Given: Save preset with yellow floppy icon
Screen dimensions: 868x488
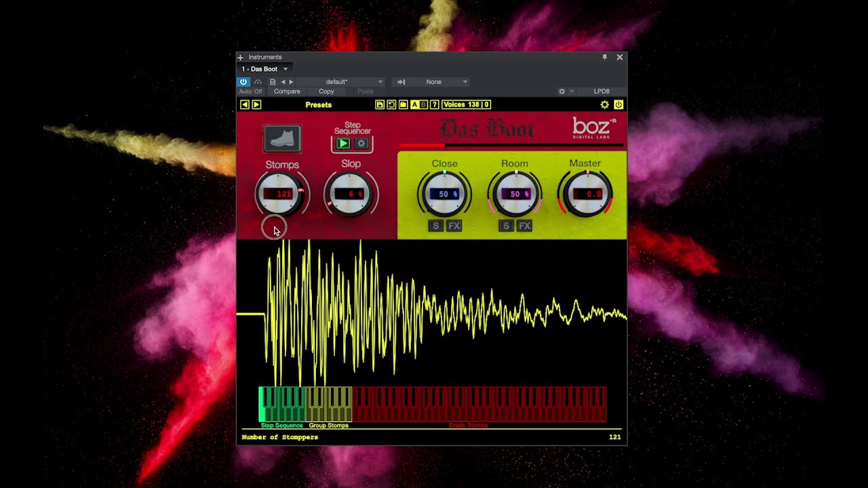Looking at the screenshot, I should coord(380,104).
